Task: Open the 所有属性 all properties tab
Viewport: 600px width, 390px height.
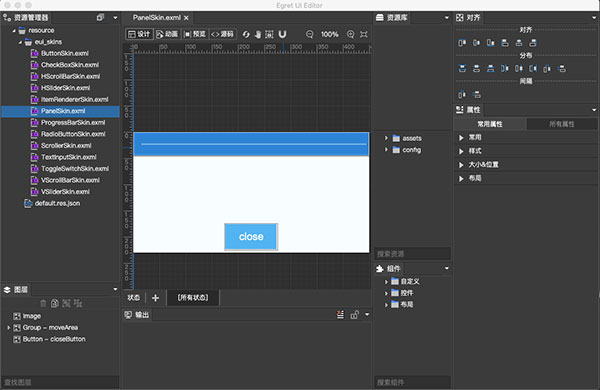Action: click(562, 124)
